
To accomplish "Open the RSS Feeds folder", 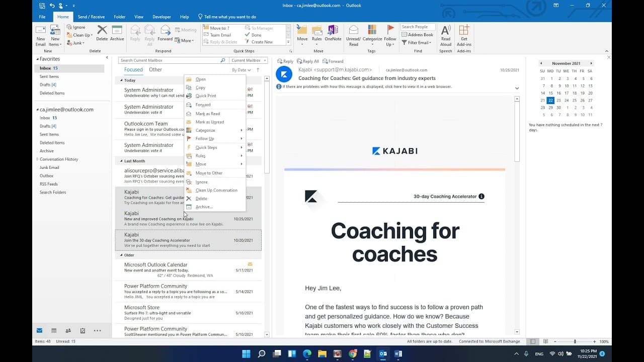I will tap(49, 184).
